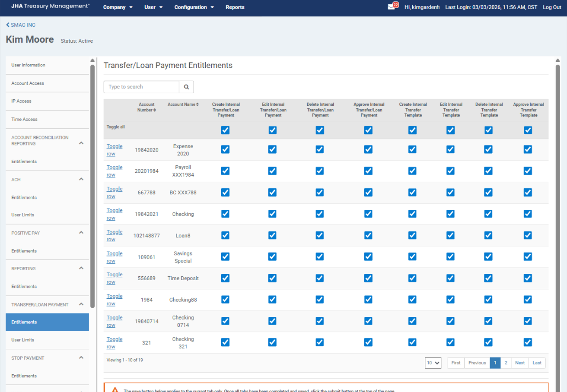Uncheck Edit Internal Transfer/Loan Payment for Time Deposit

click(x=272, y=278)
